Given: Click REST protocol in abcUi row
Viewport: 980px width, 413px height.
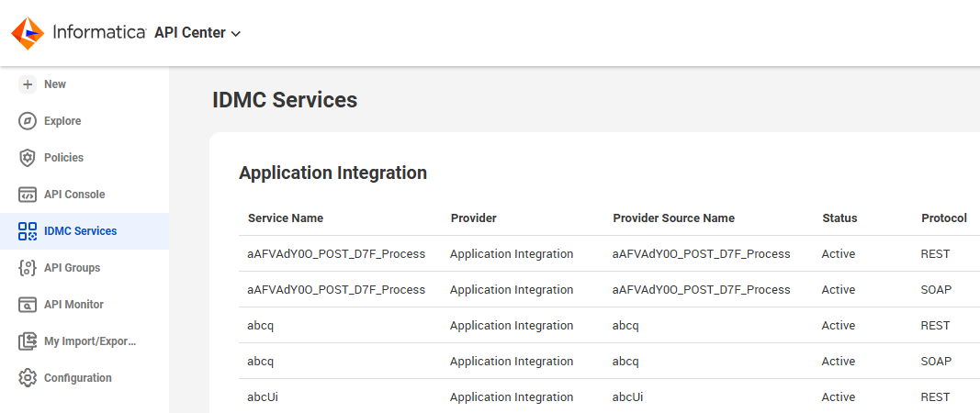Looking at the screenshot, I should (x=935, y=397).
